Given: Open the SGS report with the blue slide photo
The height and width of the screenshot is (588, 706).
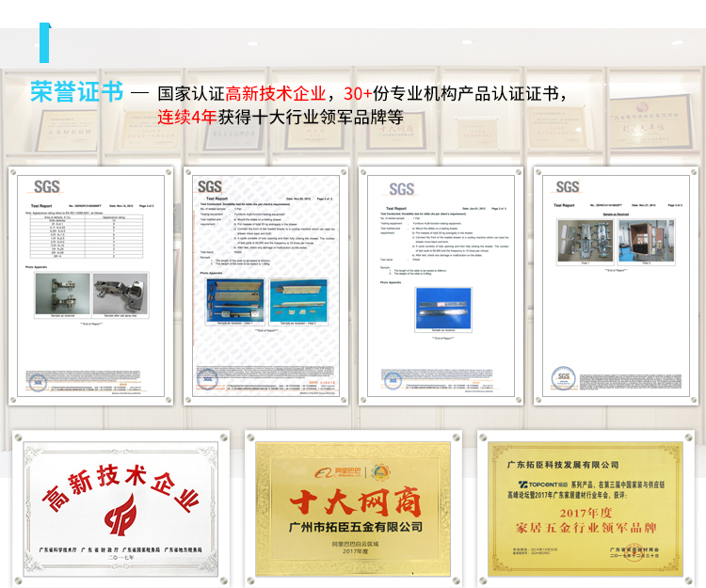Looking at the screenshot, I should pyautogui.click(x=441, y=286).
